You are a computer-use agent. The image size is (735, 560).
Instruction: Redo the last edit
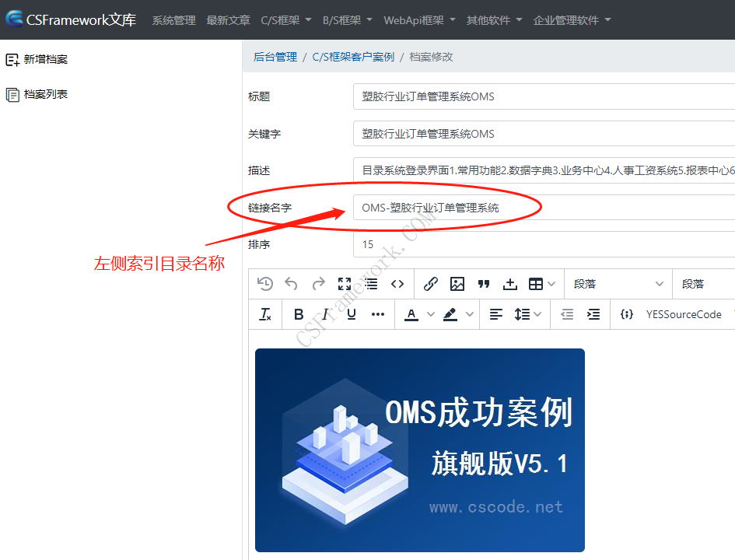click(x=318, y=284)
